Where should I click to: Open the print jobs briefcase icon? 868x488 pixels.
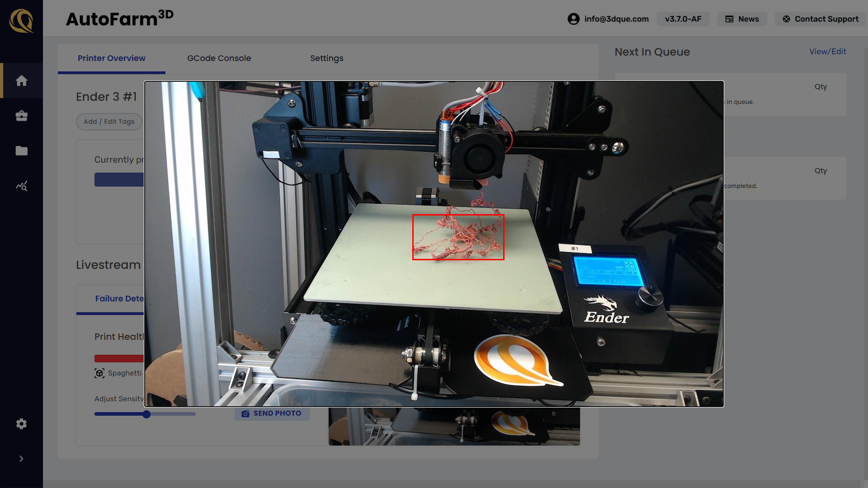21,116
